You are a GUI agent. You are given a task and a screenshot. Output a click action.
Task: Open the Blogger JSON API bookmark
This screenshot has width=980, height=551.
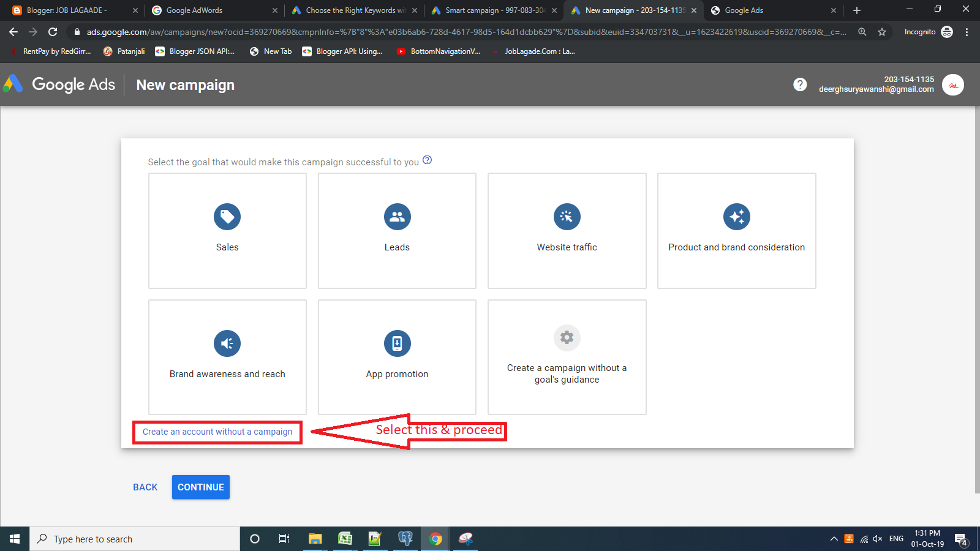coord(195,51)
